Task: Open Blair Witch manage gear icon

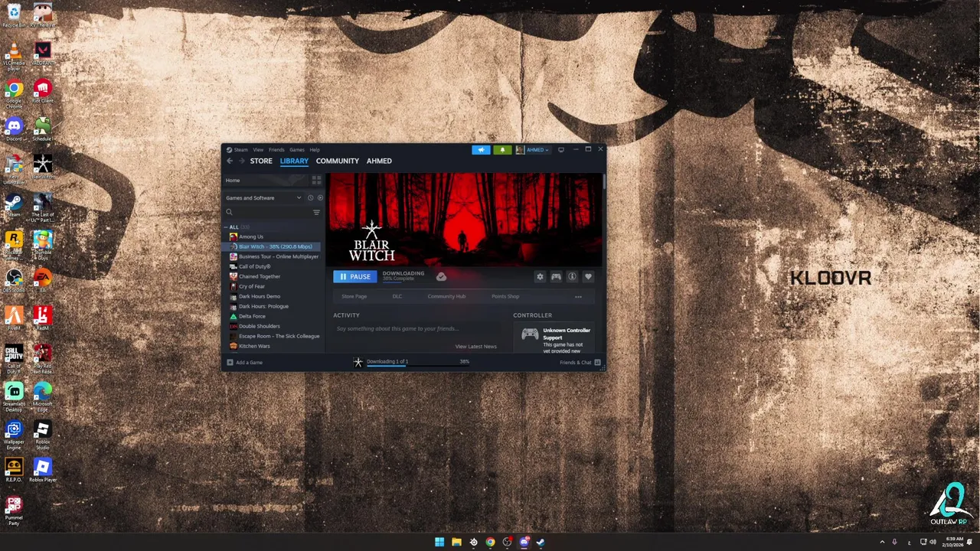Action: (x=540, y=276)
